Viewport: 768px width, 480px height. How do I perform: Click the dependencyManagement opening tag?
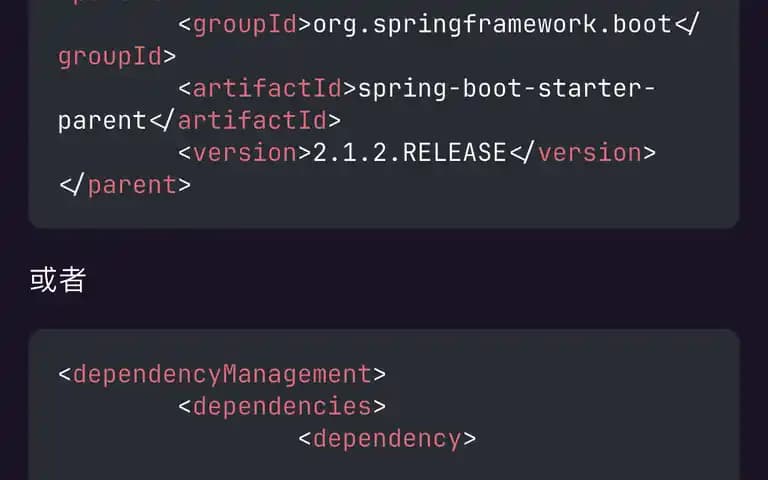click(222, 375)
